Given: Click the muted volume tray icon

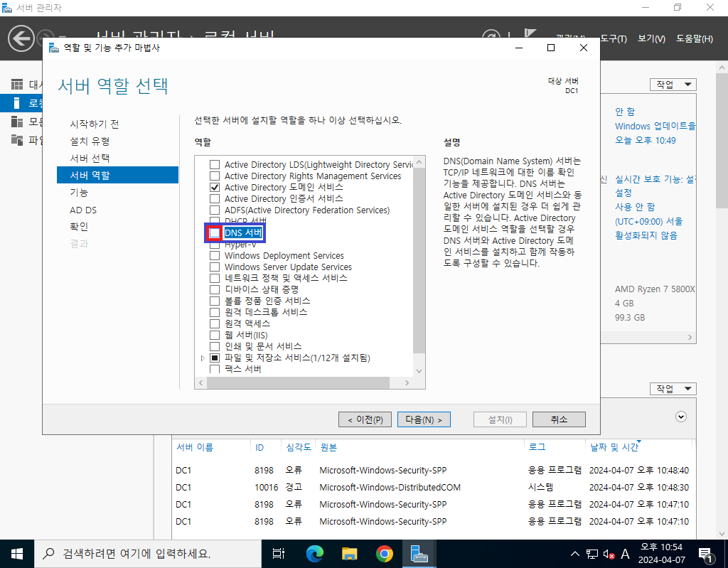Looking at the screenshot, I should (x=609, y=554).
